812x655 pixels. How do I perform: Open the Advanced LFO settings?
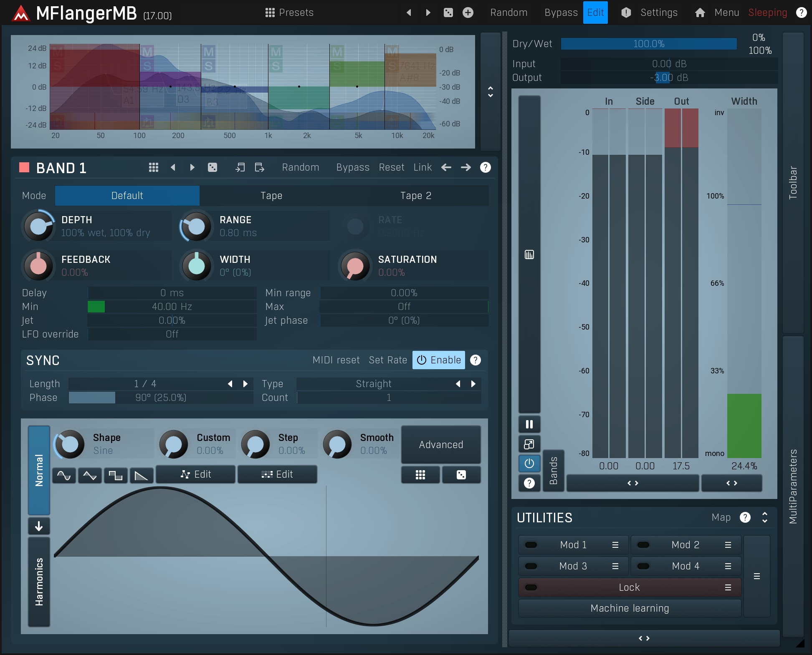441,445
